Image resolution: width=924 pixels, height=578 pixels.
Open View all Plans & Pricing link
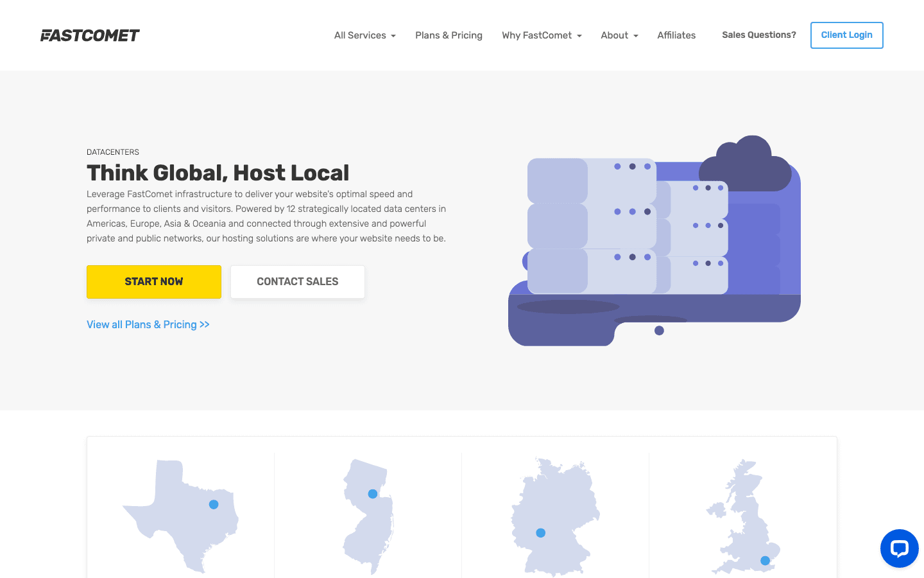click(x=148, y=324)
